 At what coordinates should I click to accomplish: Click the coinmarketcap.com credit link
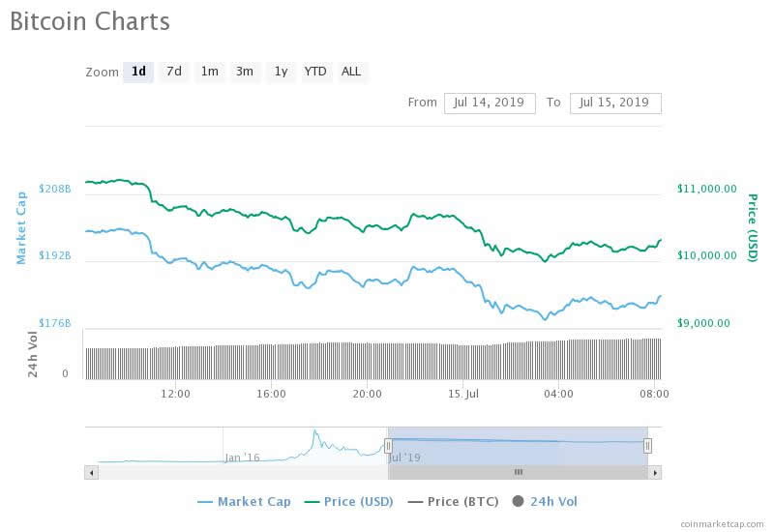[x=722, y=524]
